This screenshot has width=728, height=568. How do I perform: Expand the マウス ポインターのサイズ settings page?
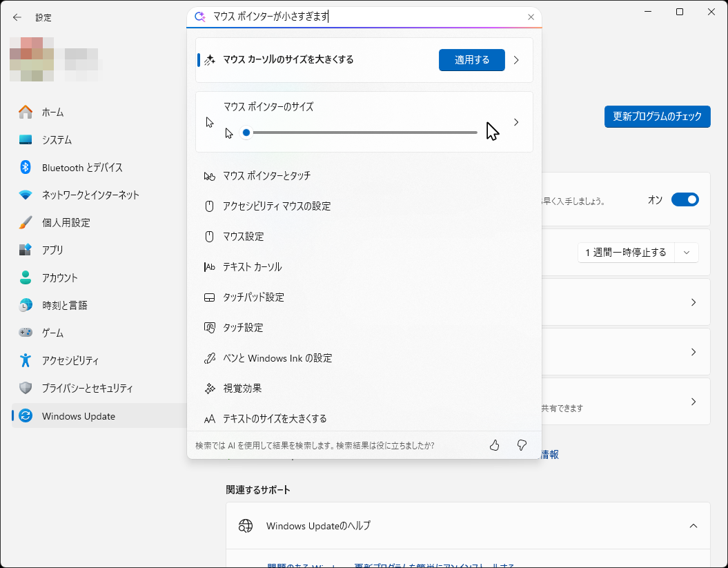515,121
